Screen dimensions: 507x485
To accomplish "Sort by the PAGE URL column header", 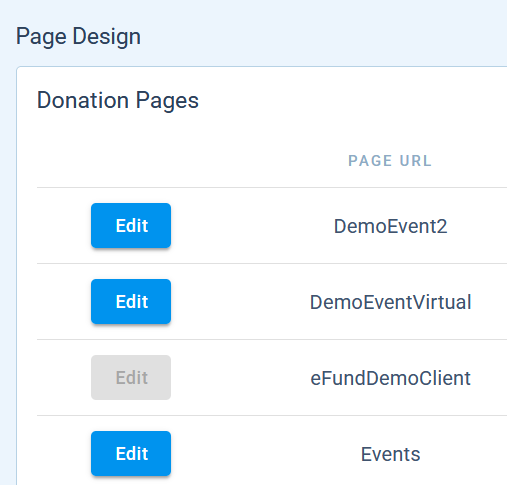I will pyautogui.click(x=390, y=161).
